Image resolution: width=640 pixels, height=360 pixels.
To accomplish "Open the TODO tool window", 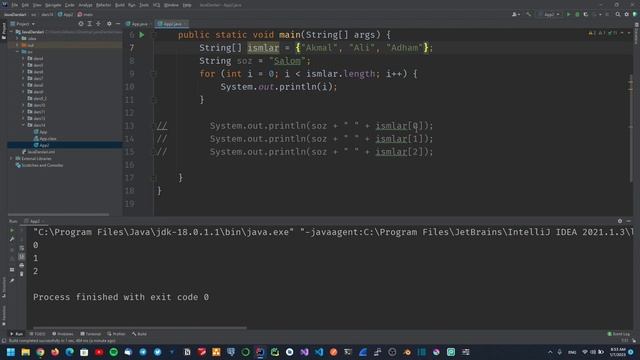I will pyautogui.click(x=38, y=334).
